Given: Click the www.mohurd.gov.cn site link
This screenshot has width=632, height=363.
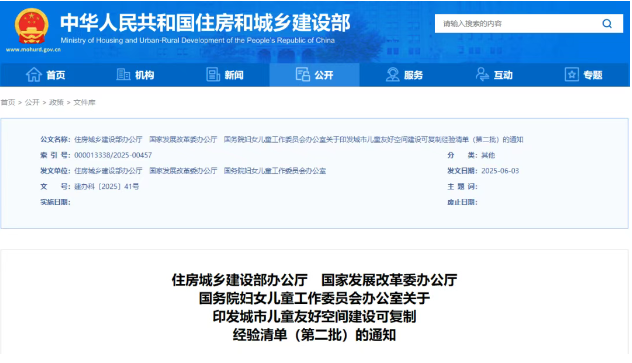Looking at the screenshot, I should 33,50.
